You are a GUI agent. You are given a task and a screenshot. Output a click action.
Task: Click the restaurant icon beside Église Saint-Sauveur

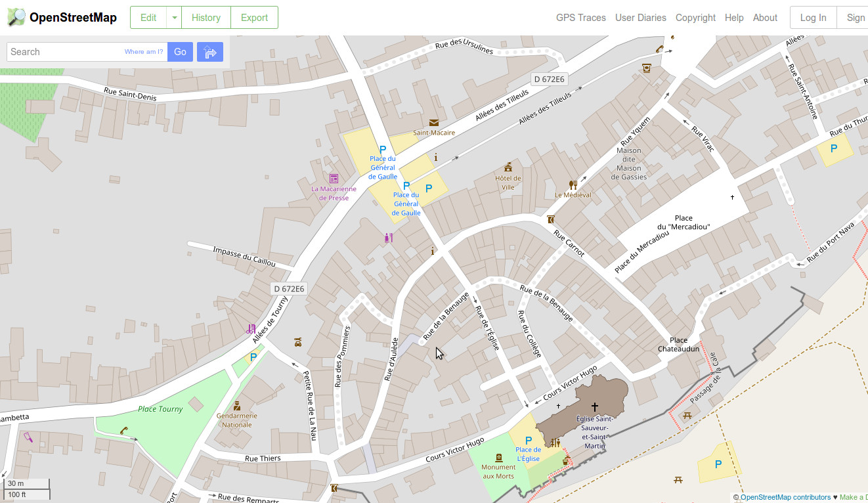[x=555, y=443]
